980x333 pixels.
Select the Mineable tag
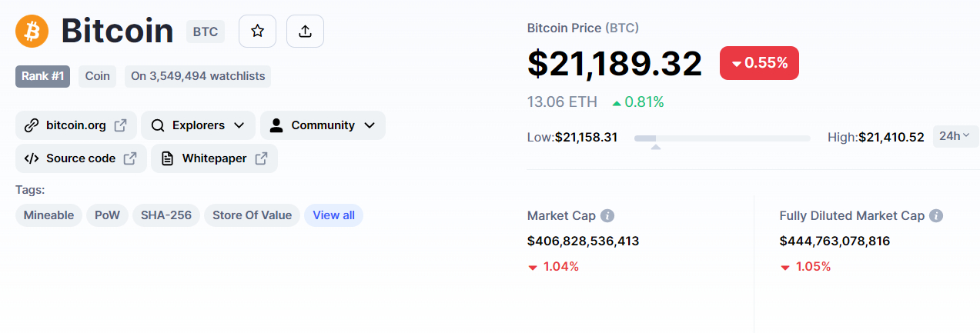click(x=48, y=215)
